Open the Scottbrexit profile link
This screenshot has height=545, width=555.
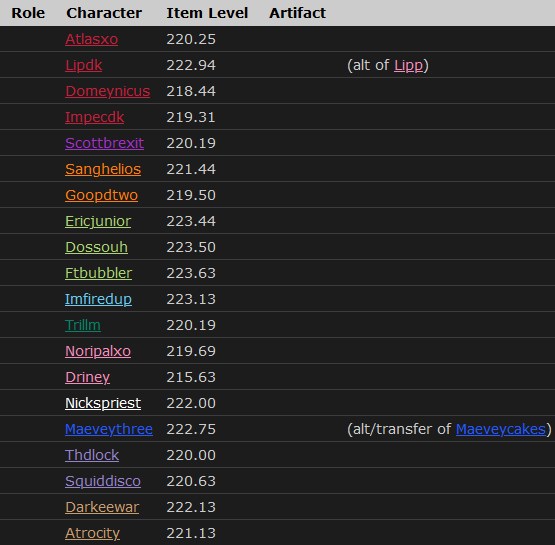click(104, 143)
